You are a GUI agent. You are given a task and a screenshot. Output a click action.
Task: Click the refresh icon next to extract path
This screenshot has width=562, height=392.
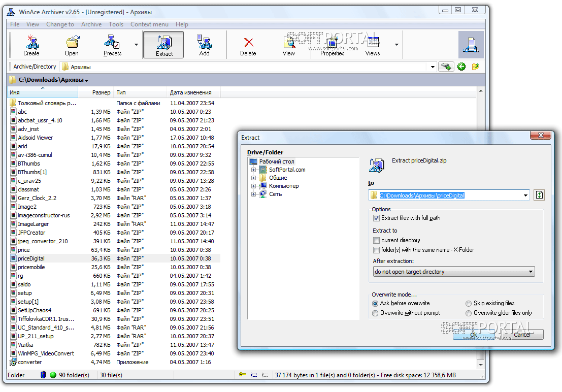point(539,195)
